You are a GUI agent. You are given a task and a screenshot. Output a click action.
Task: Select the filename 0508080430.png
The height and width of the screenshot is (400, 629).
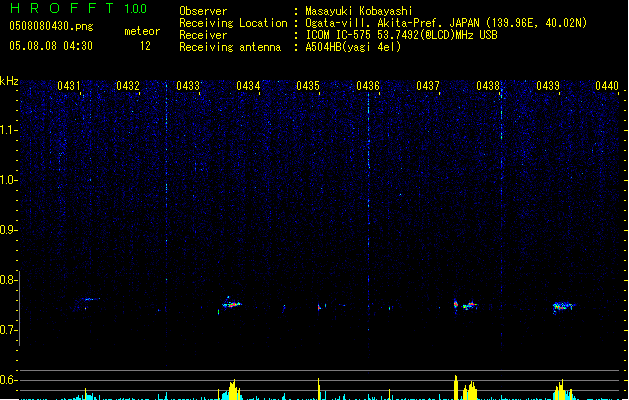51,26
